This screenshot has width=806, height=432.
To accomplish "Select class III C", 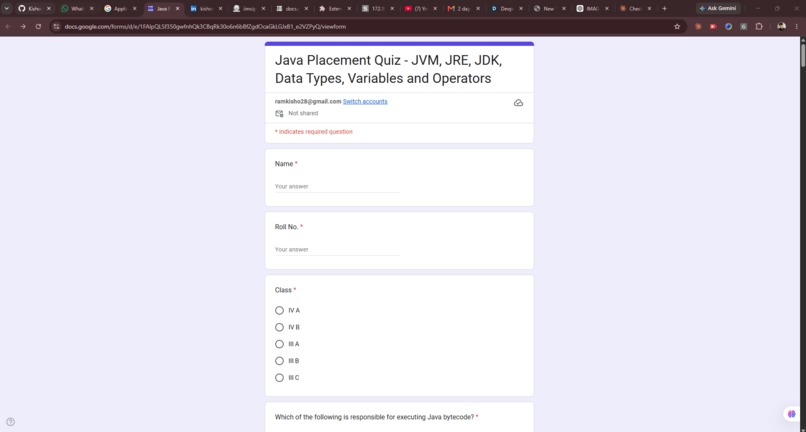I will (x=279, y=377).
